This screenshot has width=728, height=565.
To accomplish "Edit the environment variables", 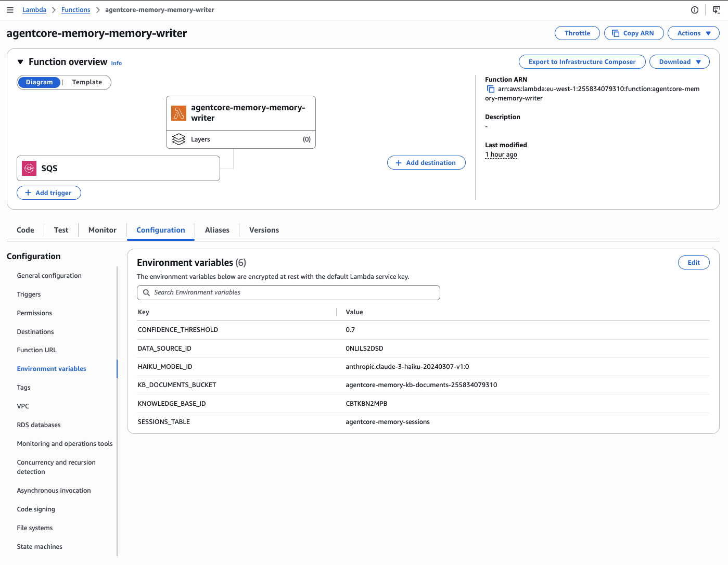I will point(694,263).
